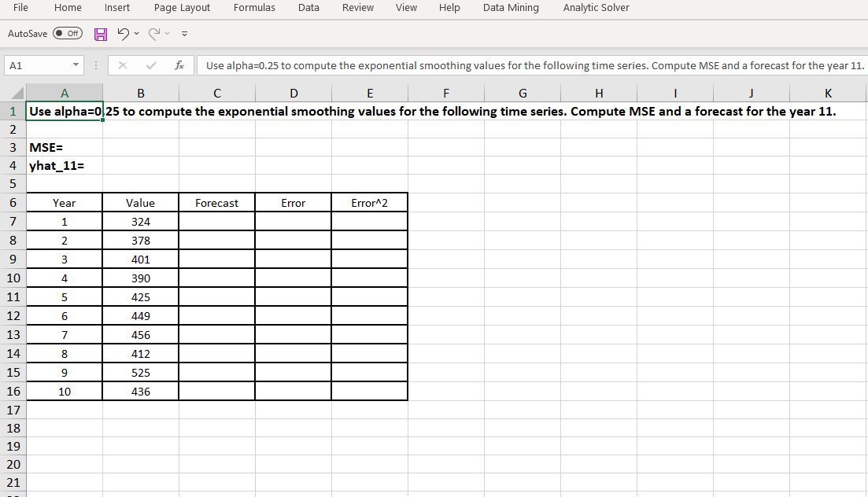Click the three-dot options icon next to Name Box

click(x=95, y=65)
